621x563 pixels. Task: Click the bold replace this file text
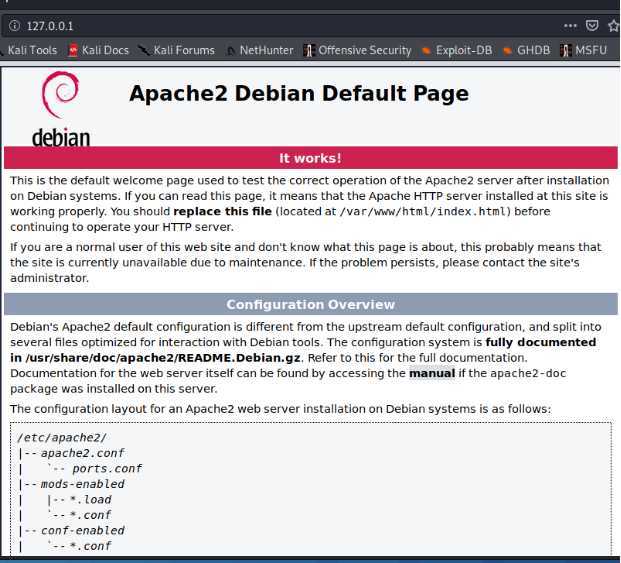point(223,211)
